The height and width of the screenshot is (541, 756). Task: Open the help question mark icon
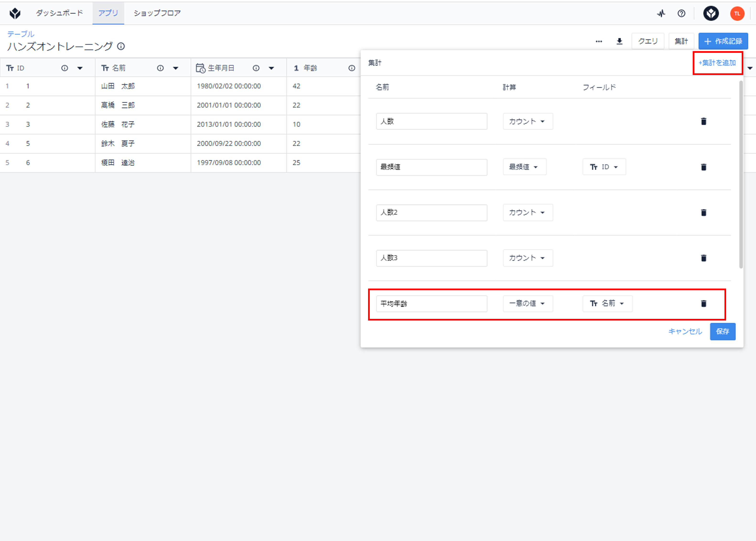click(x=681, y=13)
